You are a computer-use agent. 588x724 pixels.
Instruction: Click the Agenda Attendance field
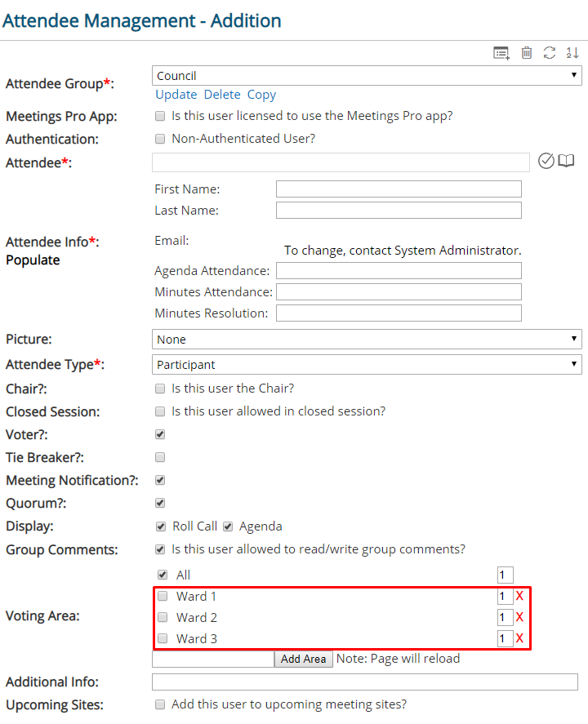[x=399, y=270]
